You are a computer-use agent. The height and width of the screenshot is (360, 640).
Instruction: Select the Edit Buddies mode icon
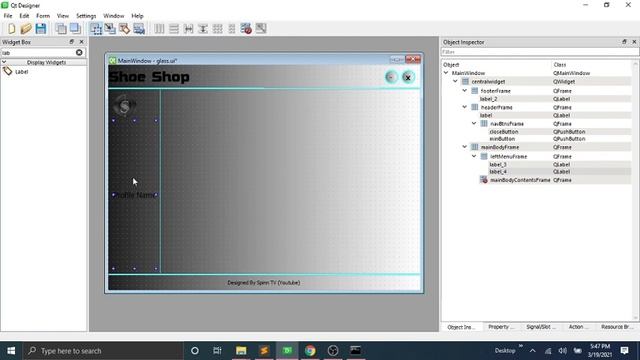click(x=124, y=29)
